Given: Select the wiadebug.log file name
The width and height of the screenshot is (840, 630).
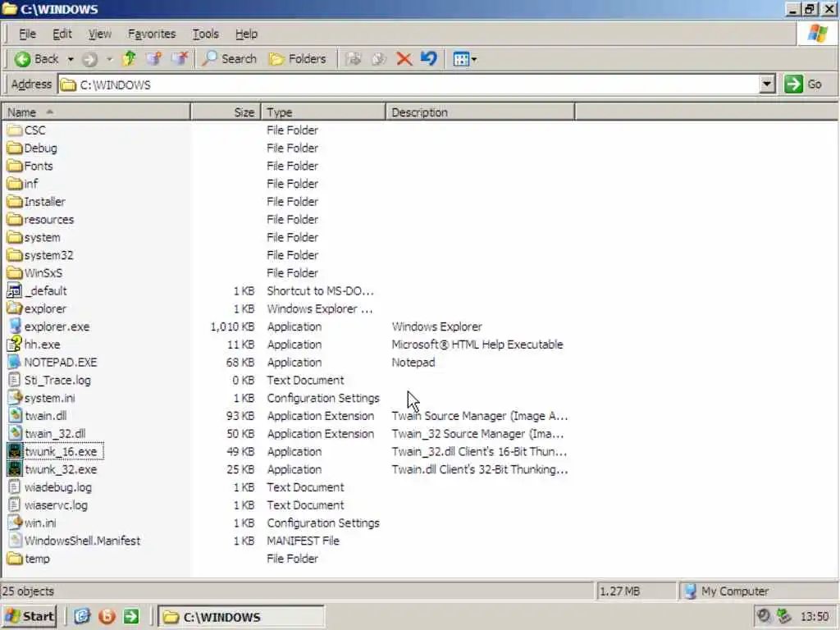Looking at the screenshot, I should click(x=58, y=487).
